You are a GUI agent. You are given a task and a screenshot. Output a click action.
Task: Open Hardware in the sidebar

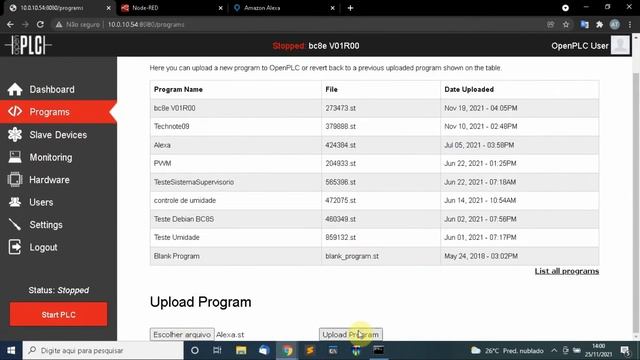point(58,180)
